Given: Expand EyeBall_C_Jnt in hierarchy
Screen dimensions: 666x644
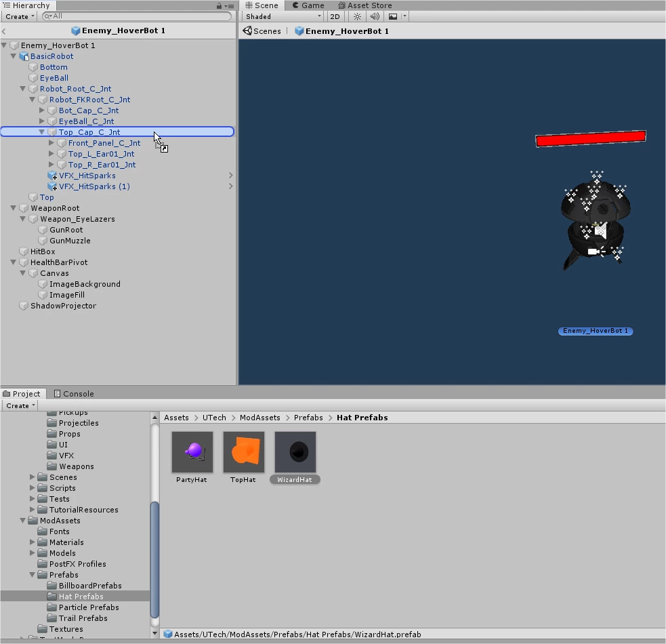Looking at the screenshot, I should coord(42,121).
